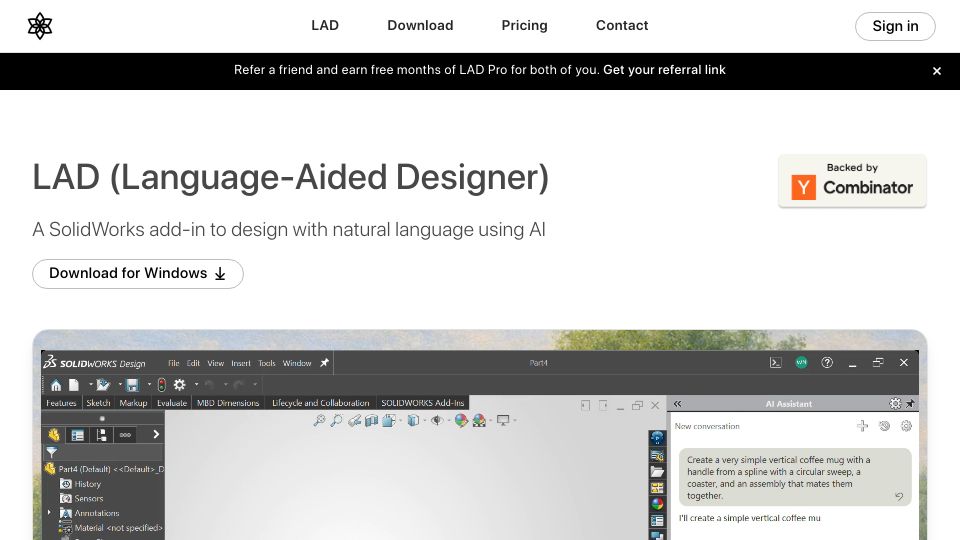Follow the Get your referral link
This screenshot has width=960, height=540.
pyautogui.click(x=664, y=70)
